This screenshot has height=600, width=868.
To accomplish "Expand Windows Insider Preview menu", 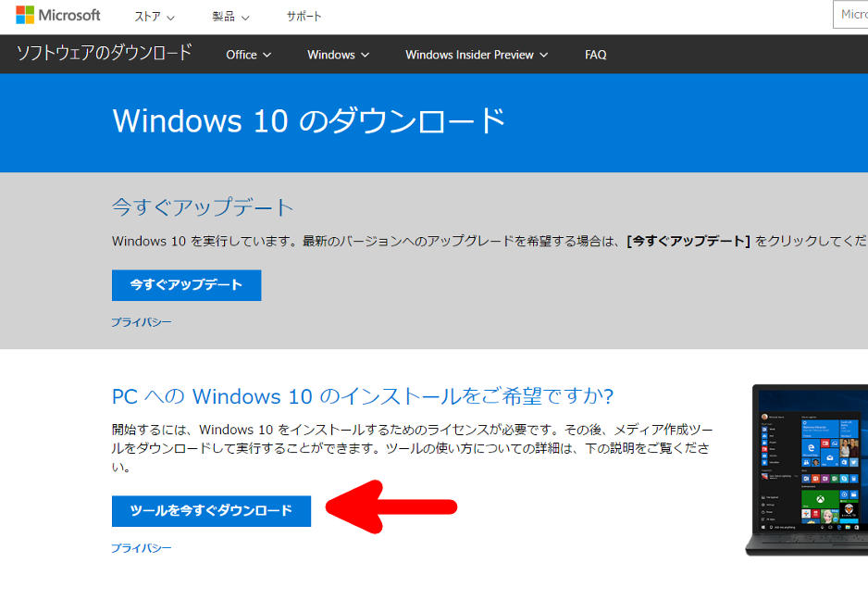I will click(x=477, y=55).
